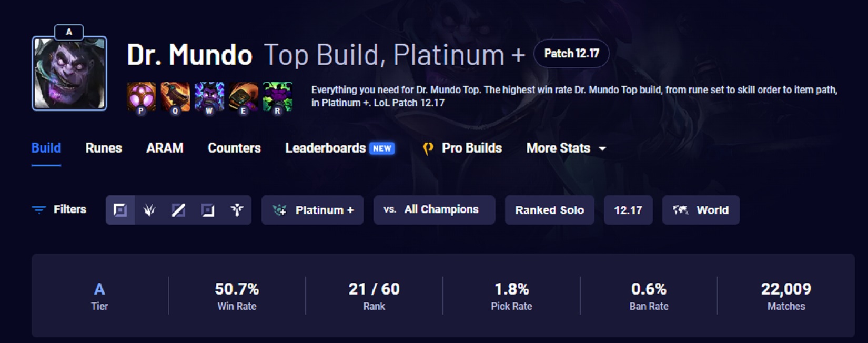Select the Jungle role filter

pyautogui.click(x=149, y=210)
